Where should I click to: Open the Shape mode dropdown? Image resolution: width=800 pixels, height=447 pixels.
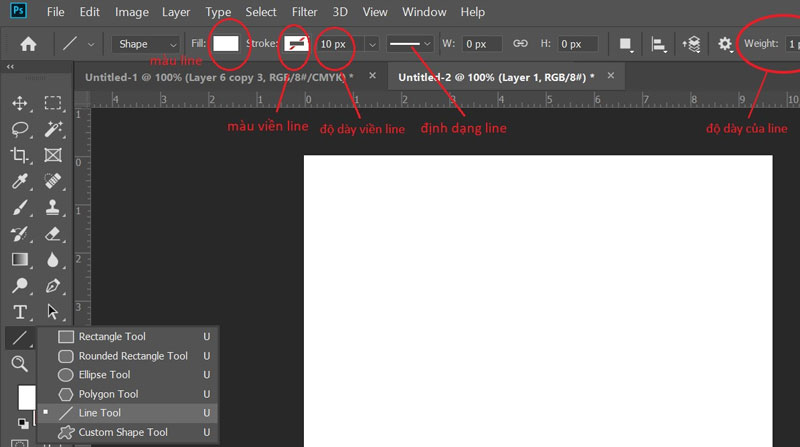pyautogui.click(x=146, y=44)
